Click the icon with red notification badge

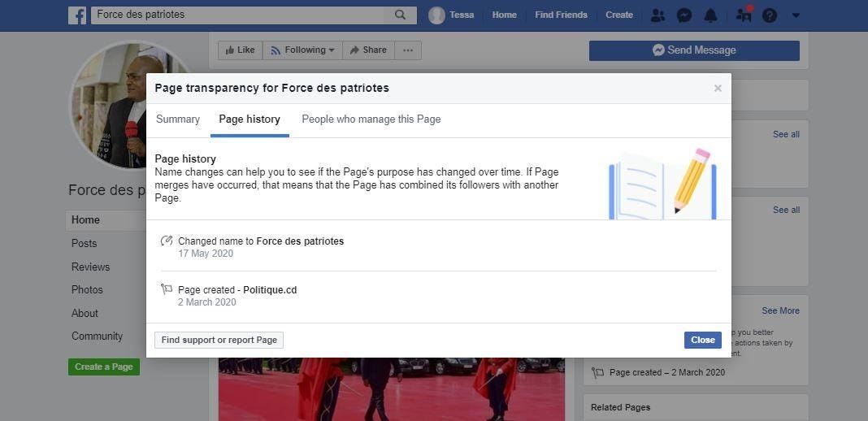tap(744, 15)
